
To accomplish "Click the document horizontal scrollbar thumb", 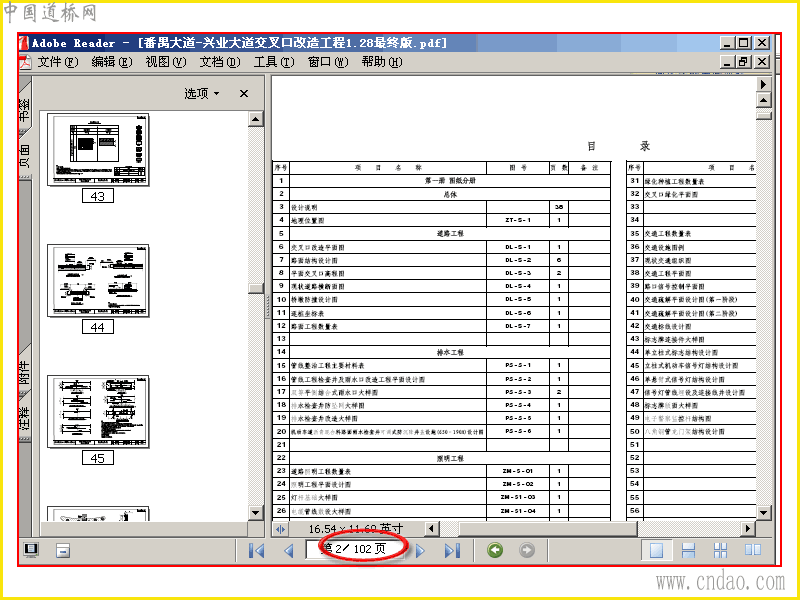I will pyautogui.click(x=547, y=529).
